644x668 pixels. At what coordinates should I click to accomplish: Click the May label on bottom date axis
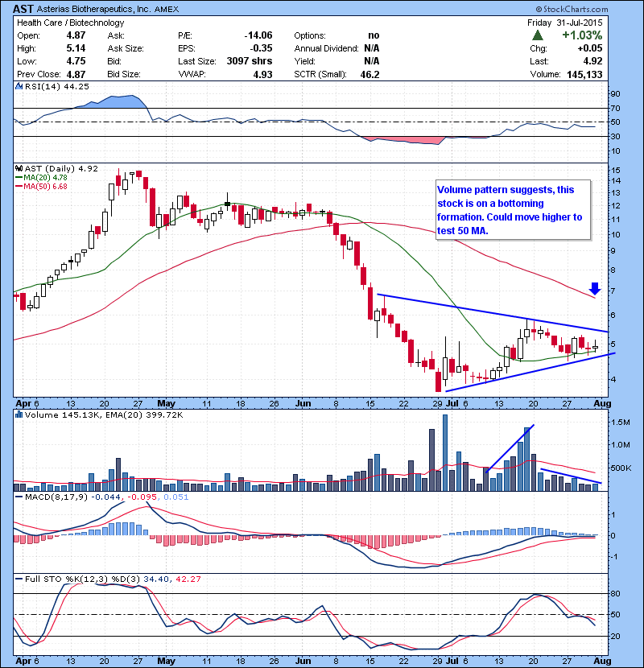pos(166,661)
